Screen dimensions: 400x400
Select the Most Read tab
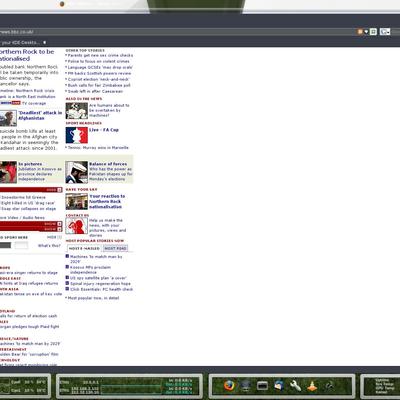pos(115,248)
